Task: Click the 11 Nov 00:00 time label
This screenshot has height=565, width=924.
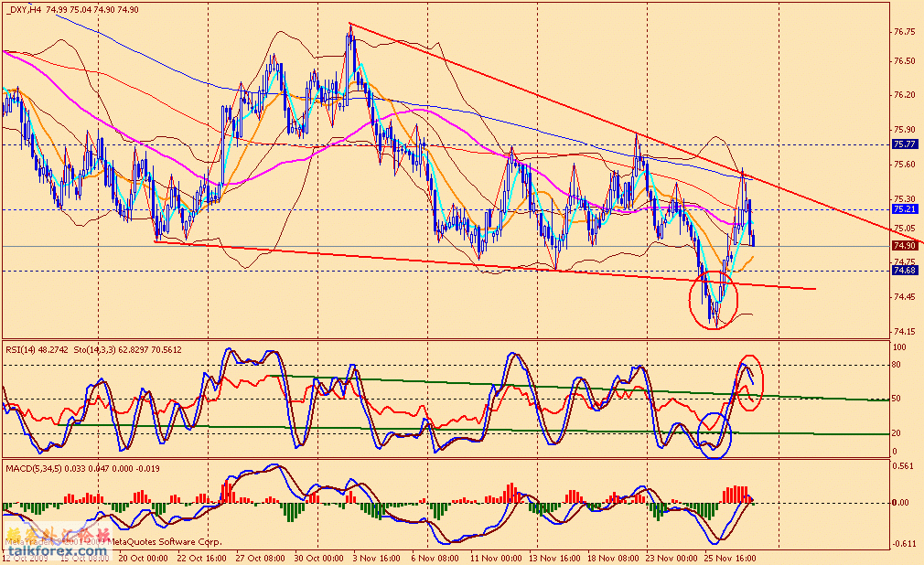Action: [x=496, y=558]
